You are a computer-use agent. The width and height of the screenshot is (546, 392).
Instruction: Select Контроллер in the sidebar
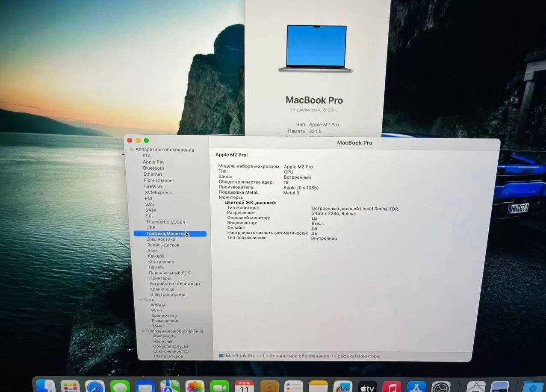pyautogui.click(x=161, y=262)
